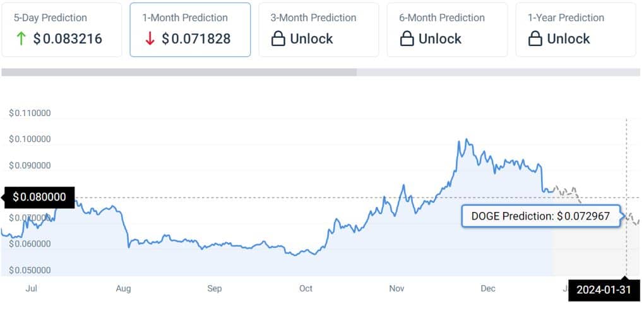Click the dark gray horizontal scrollbar thumb
Image resolution: width=644 pixels, height=311 pixels.
tap(179, 73)
